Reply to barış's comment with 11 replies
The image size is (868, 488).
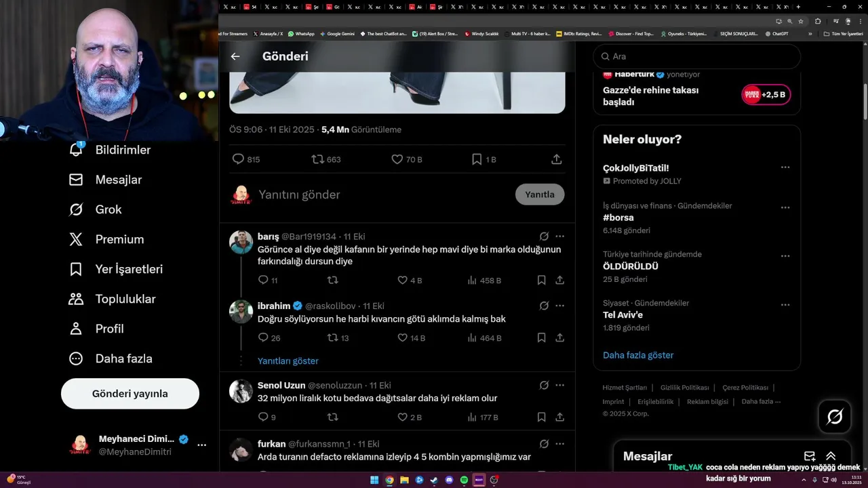tap(268, 280)
